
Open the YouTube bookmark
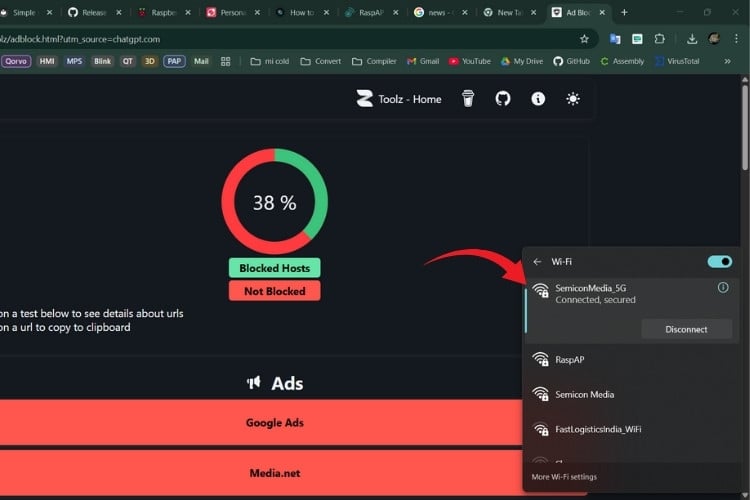click(470, 61)
